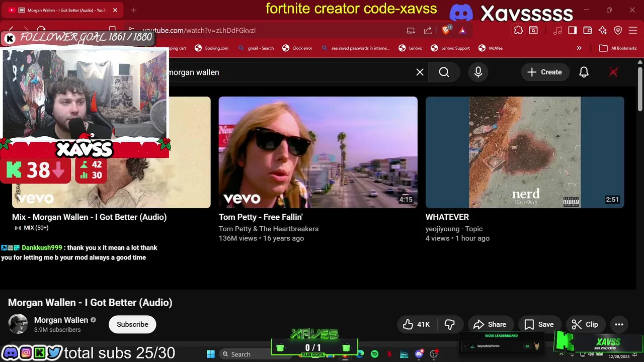The image size is (644, 362).
Task: Open the Morgan Wallen channel name link
Action: click(61, 320)
